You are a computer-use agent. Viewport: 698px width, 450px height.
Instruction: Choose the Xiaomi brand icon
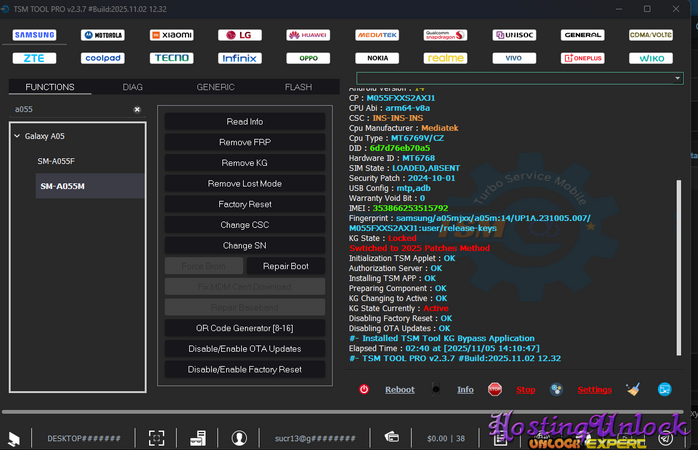(171, 35)
